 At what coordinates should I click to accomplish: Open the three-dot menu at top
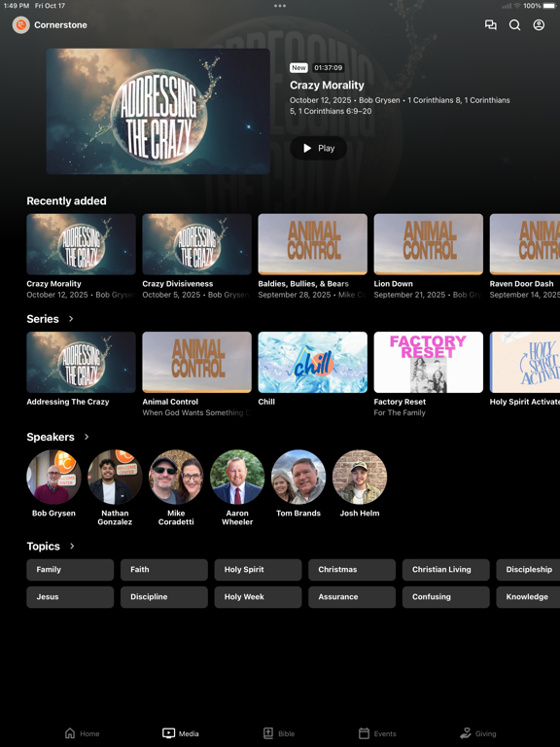coord(280,6)
